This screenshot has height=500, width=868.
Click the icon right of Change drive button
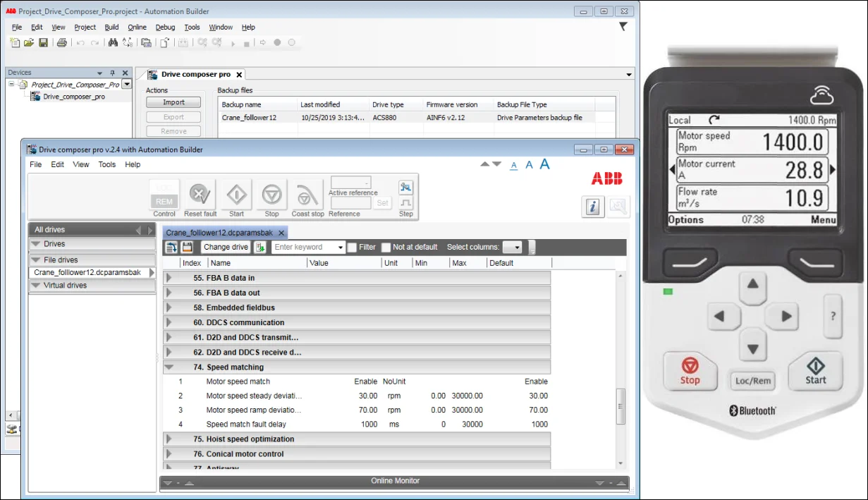click(x=260, y=247)
